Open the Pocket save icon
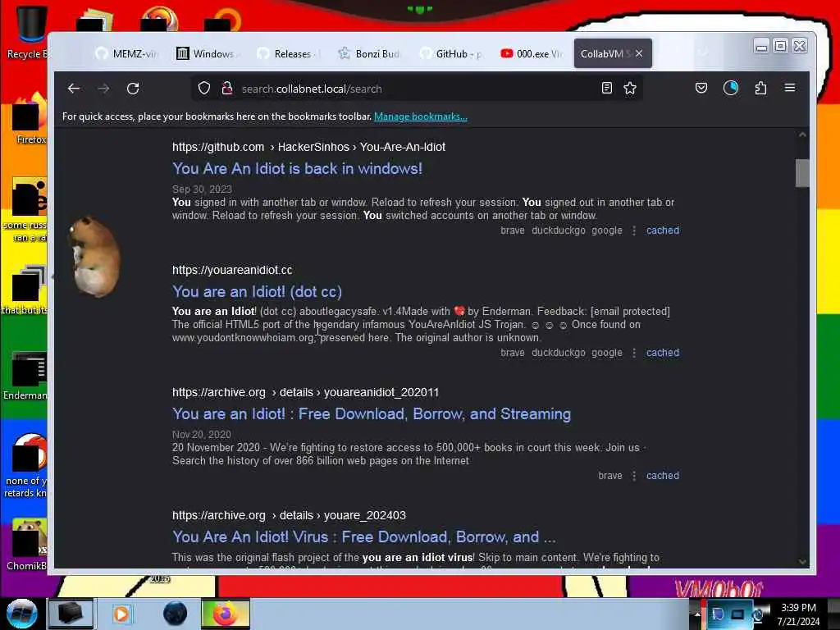The height and width of the screenshot is (630, 840). 701,88
